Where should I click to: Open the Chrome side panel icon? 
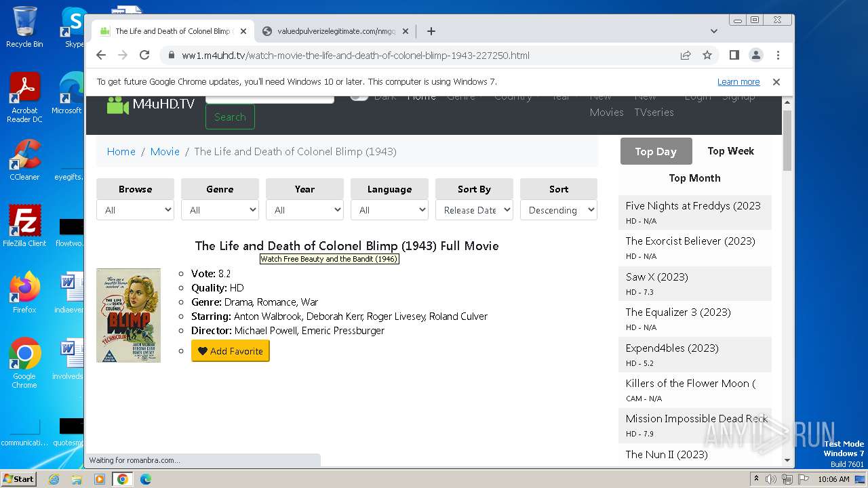[734, 55]
